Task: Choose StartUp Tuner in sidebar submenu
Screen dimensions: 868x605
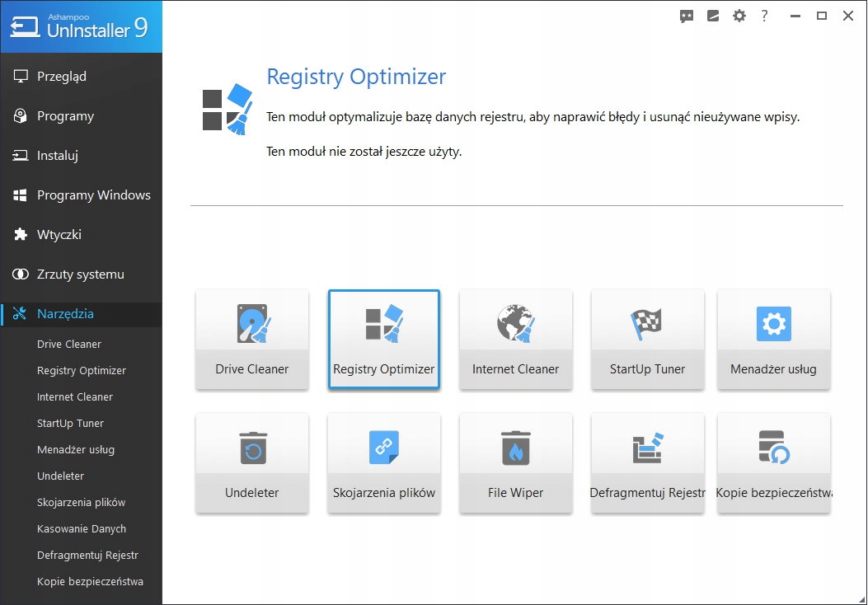Action: pos(71,424)
